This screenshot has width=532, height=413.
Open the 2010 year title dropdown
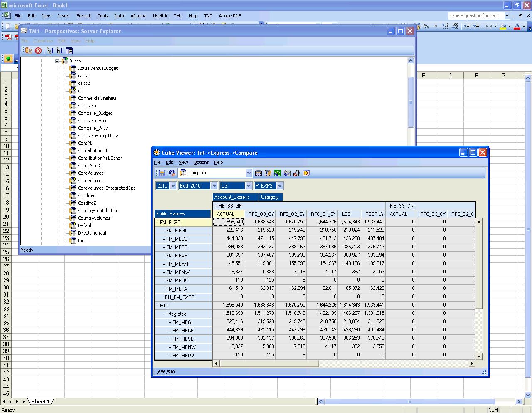pyautogui.click(x=173, y=186)
